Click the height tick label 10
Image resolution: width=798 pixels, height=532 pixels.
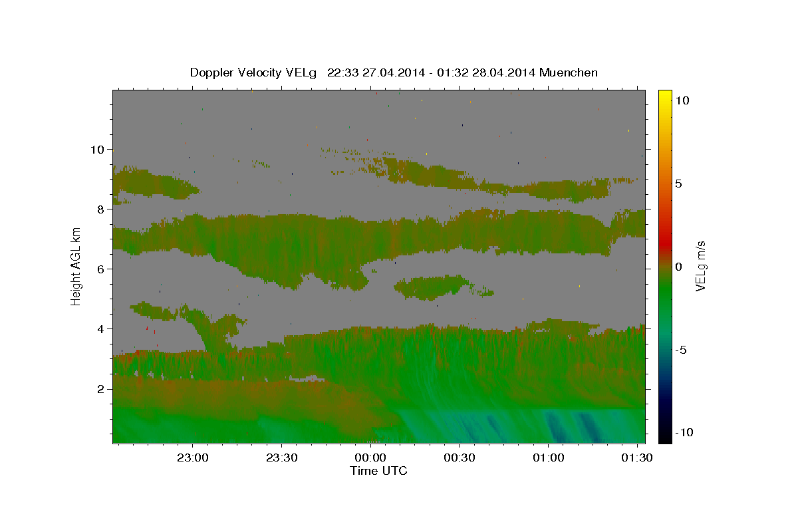tap(99, 149)
